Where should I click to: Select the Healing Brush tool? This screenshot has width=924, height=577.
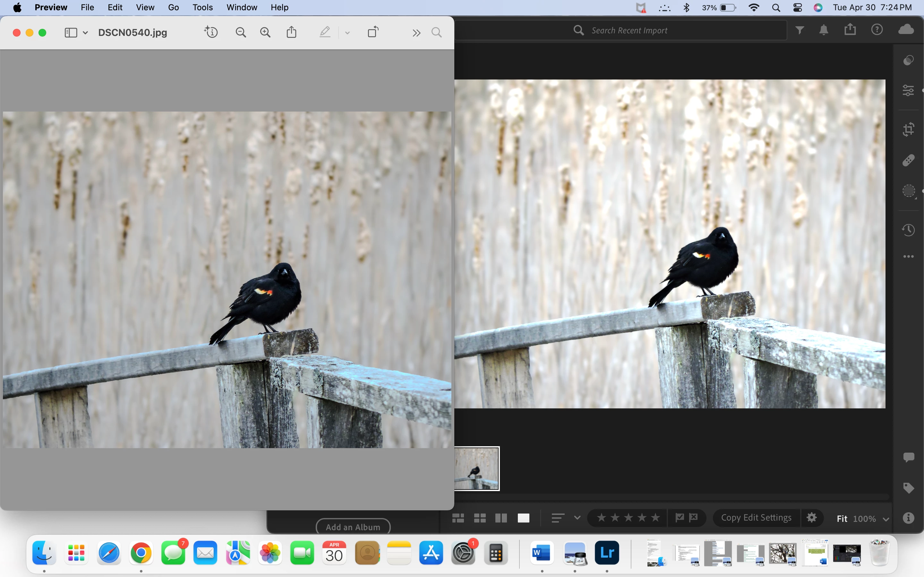click(909, 160)
